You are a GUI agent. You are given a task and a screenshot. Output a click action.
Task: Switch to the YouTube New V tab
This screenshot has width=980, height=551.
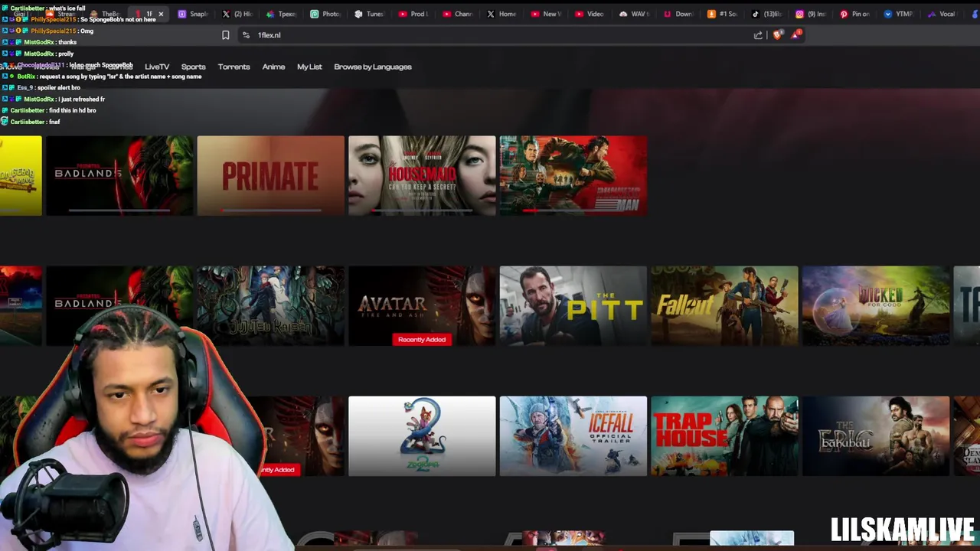click(x=547, y=14)
